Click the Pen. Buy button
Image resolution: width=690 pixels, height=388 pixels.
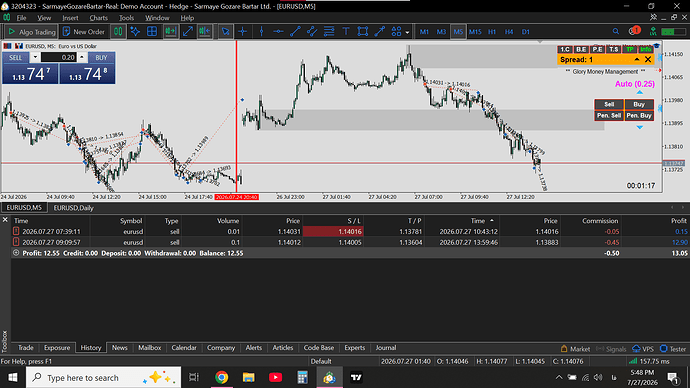tap(639, 115)
